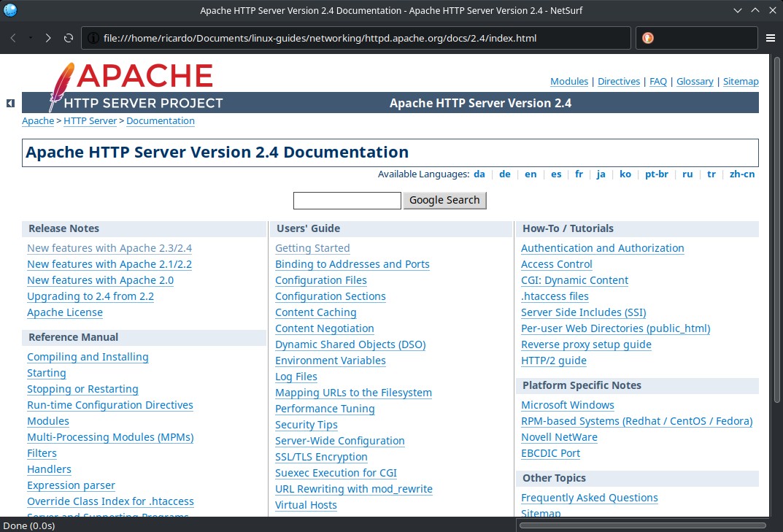Screen dimensions: 783x532
Task: Open Multi-Processing Modules (MPMs)
Action: pos(110,437)
